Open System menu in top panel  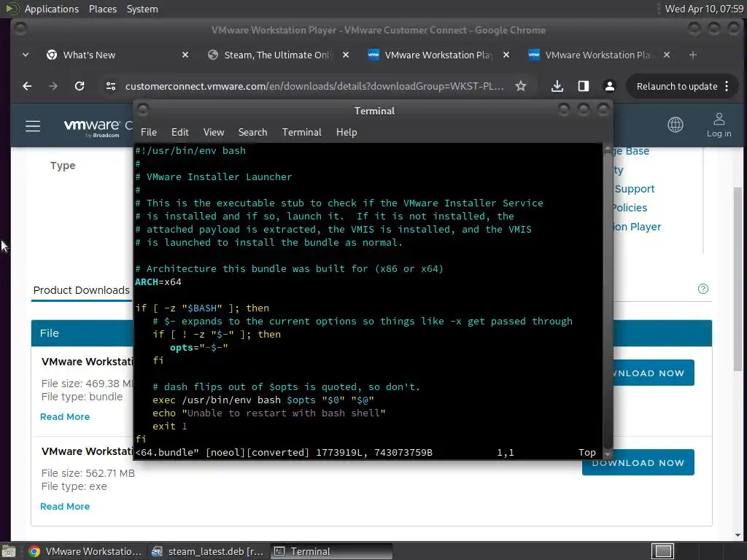coord(142,9)
